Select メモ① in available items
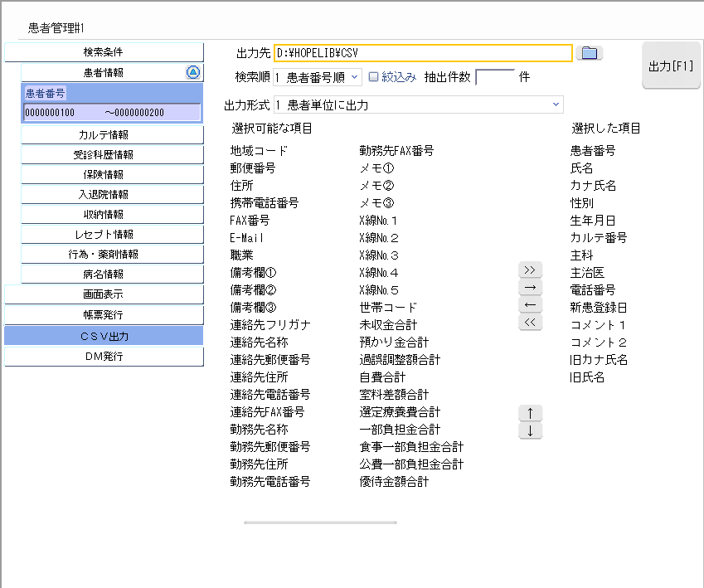The image size is (704, 588). coord(376,168)
